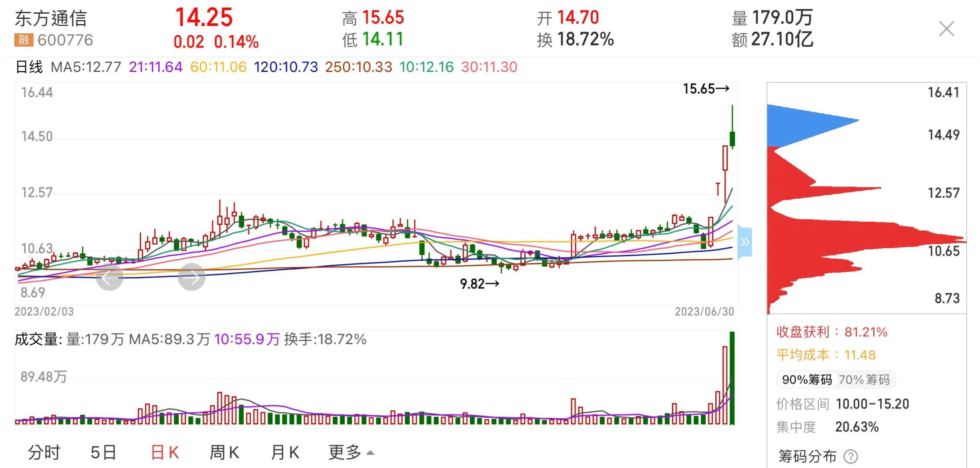Close the stock chart panel
Image resolution: width=980 pixels, height=468 pixels.
tap(946, 29)
